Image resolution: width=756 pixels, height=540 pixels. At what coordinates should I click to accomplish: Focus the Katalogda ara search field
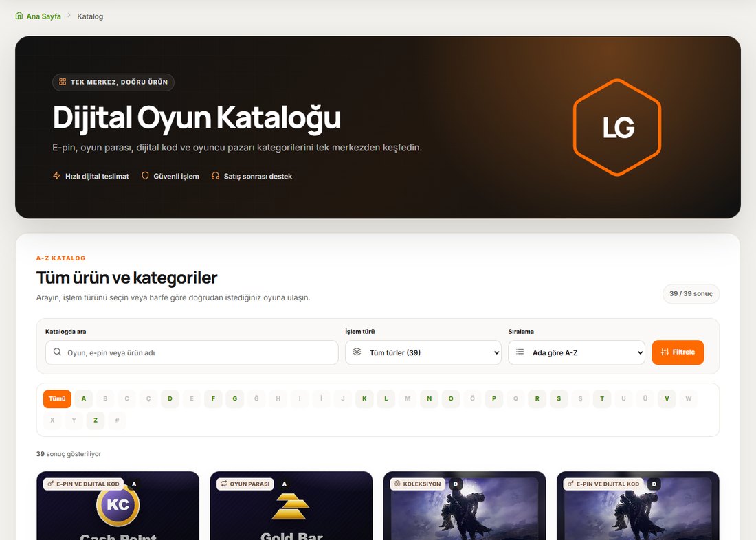point(192,352)
